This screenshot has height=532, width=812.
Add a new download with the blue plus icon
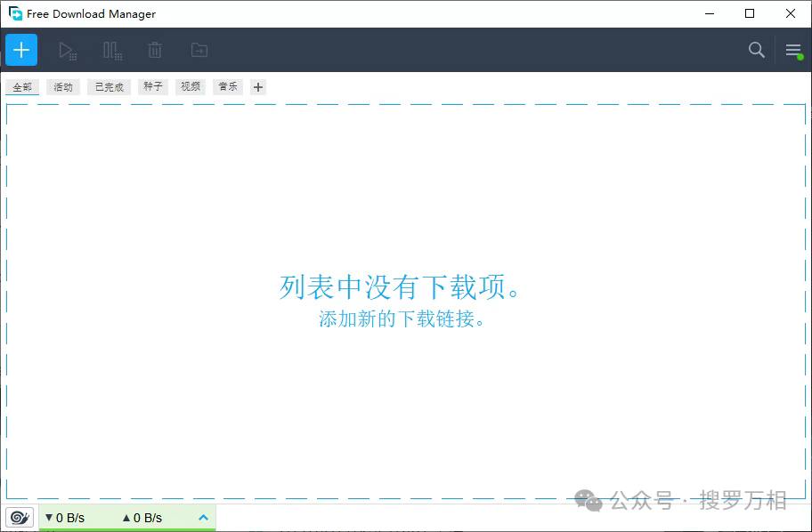pos(20,50)
